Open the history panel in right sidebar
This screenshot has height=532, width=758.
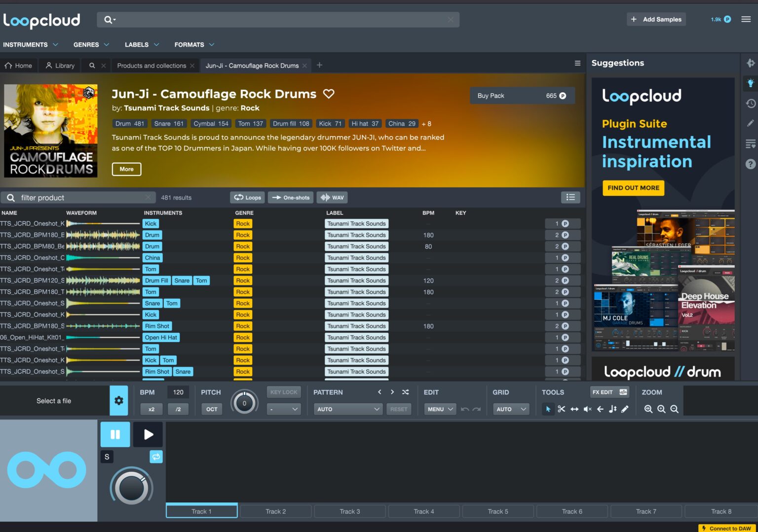tap(751, 103)
